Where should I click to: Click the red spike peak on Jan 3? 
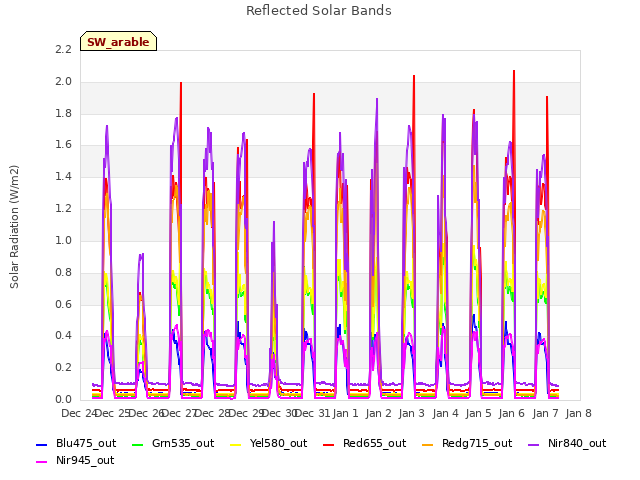click(414, 76)
